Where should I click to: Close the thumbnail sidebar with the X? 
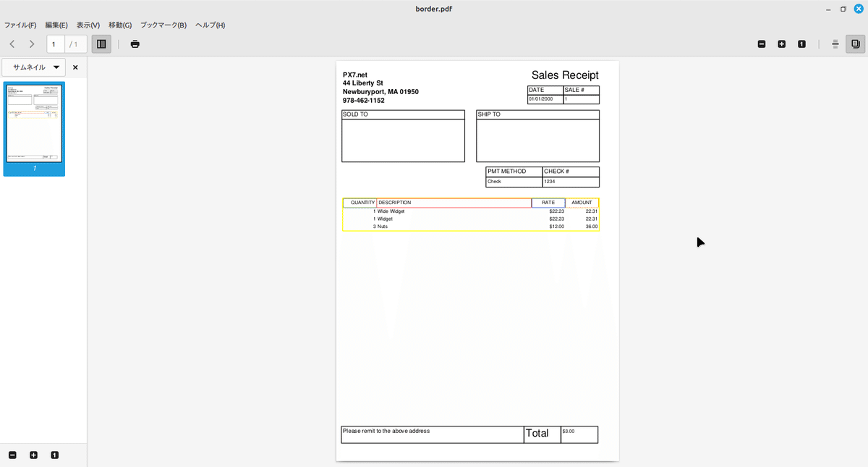click(x=75, y=67)
